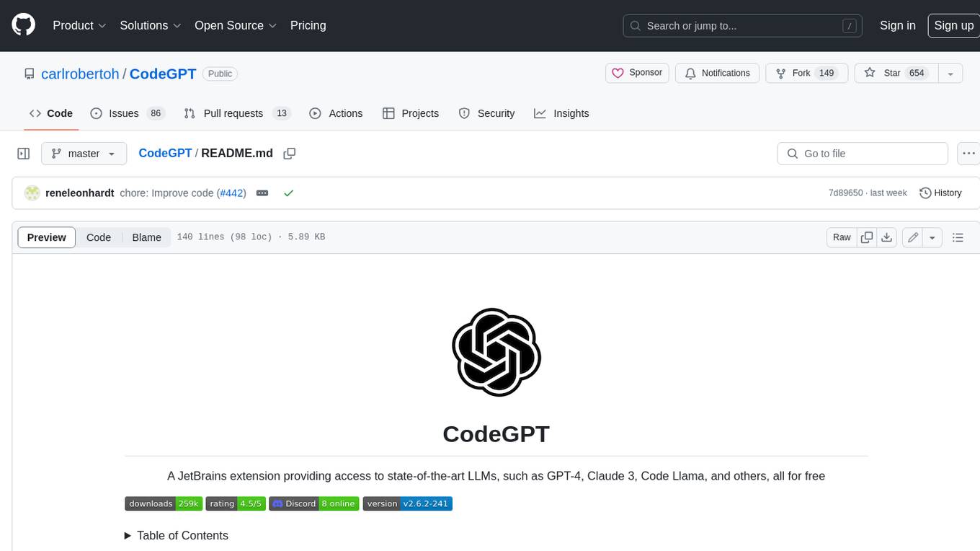Screen dimensions: 980x551
Task: Click the 140 lines file info text
Action: pos(251,237)
